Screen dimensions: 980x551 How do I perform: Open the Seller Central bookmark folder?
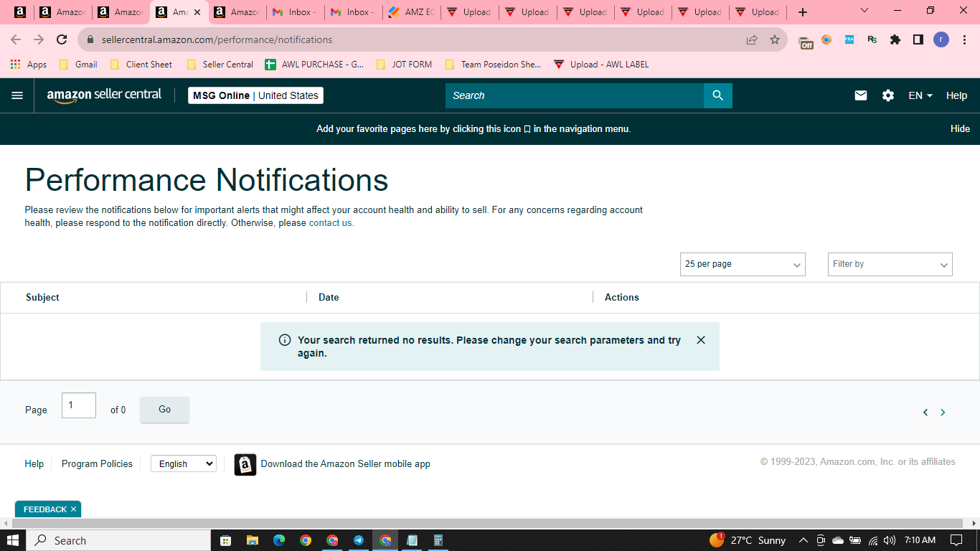(x=220, y=65)
